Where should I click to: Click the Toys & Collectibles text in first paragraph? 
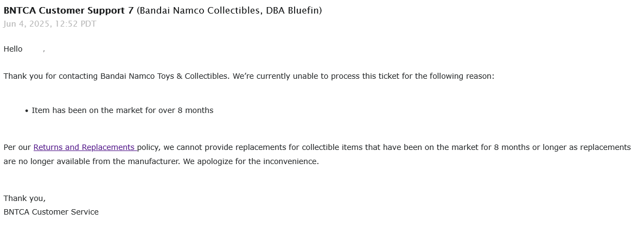tap(192, 76)
